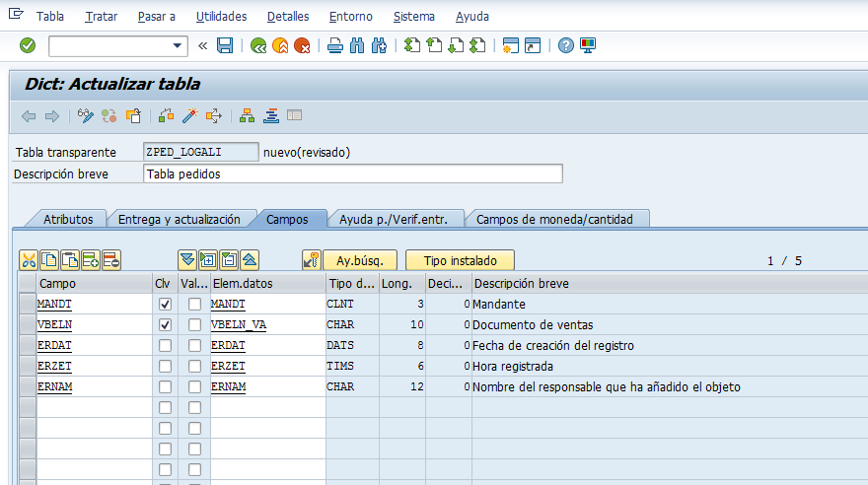Uncheck the Clv checkbox for VBELN
Screen dimensions: 868x485
click(x=165, y=324)
